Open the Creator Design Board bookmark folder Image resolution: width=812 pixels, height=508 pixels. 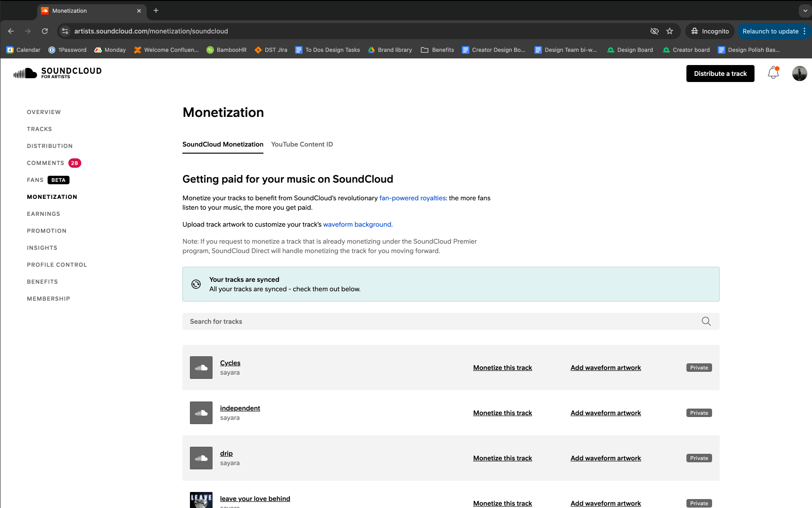pos(493,49)
